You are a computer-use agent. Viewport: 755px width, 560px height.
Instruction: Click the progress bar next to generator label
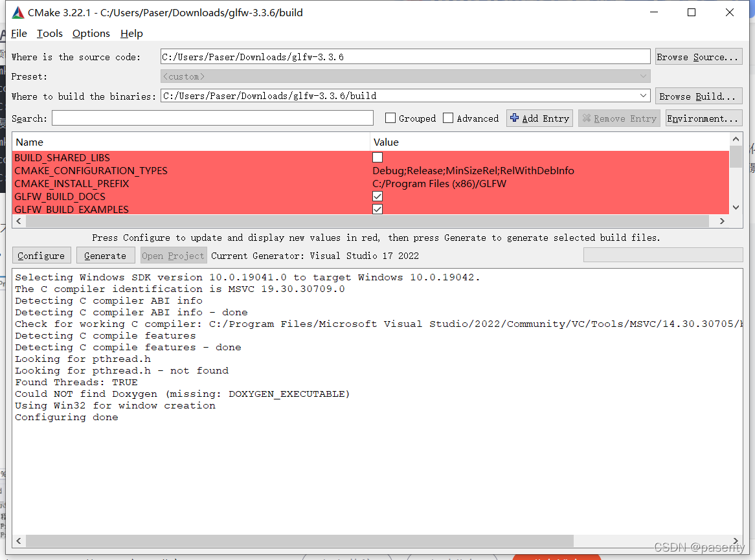[x=663, y=255]
